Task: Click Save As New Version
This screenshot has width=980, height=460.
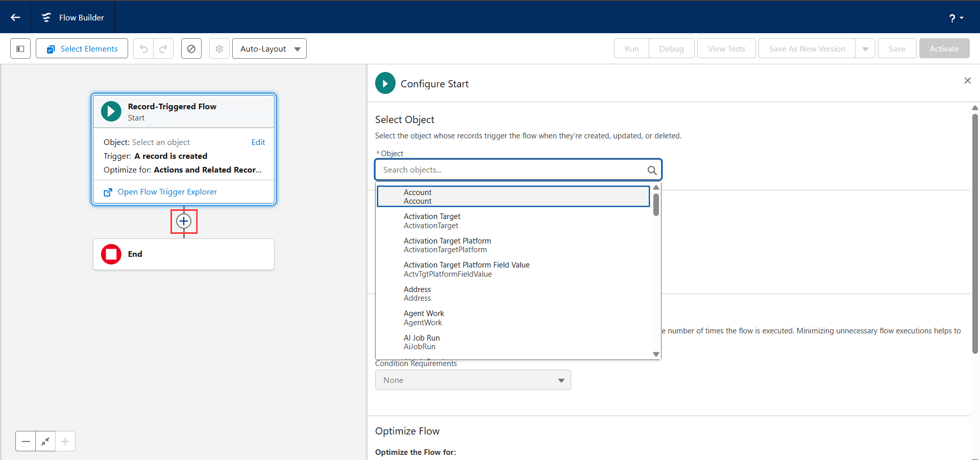Action: coord(807,49)
